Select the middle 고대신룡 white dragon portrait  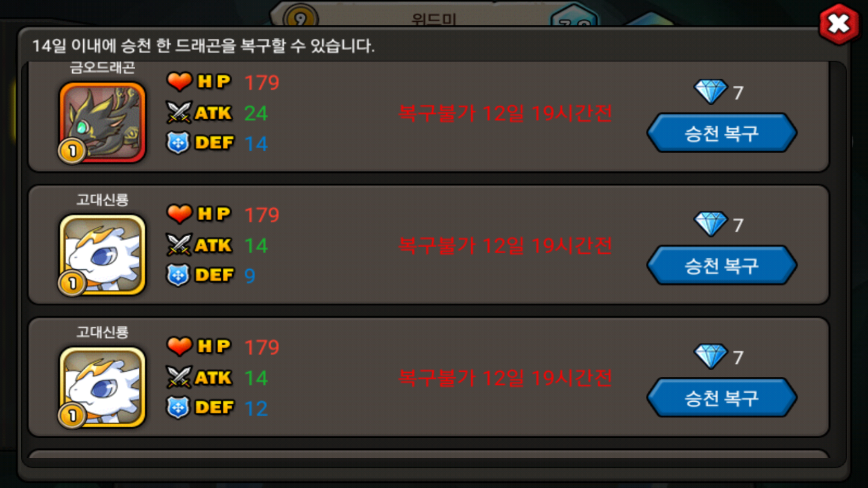103,254
